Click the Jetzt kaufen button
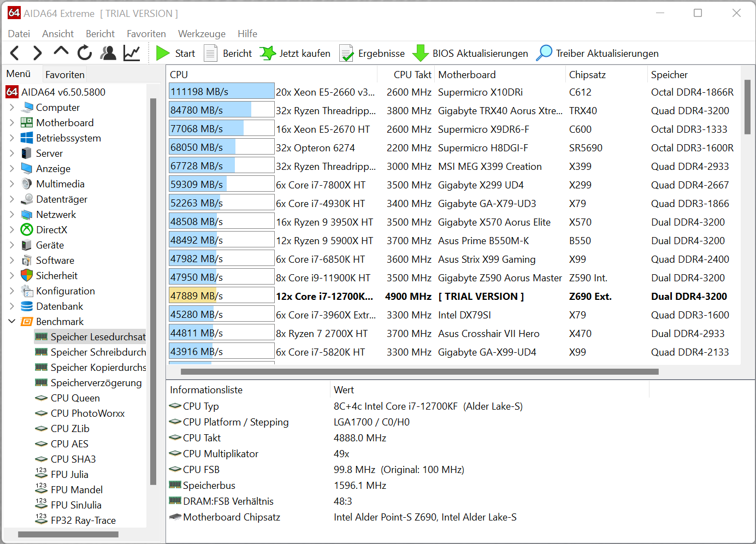The image size is (756, 544). pos(296,53)
